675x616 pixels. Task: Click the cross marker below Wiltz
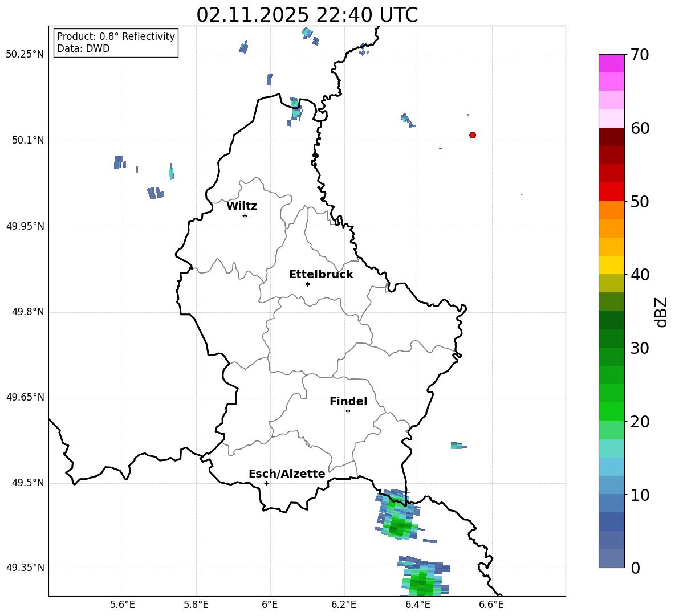point(245,215)
